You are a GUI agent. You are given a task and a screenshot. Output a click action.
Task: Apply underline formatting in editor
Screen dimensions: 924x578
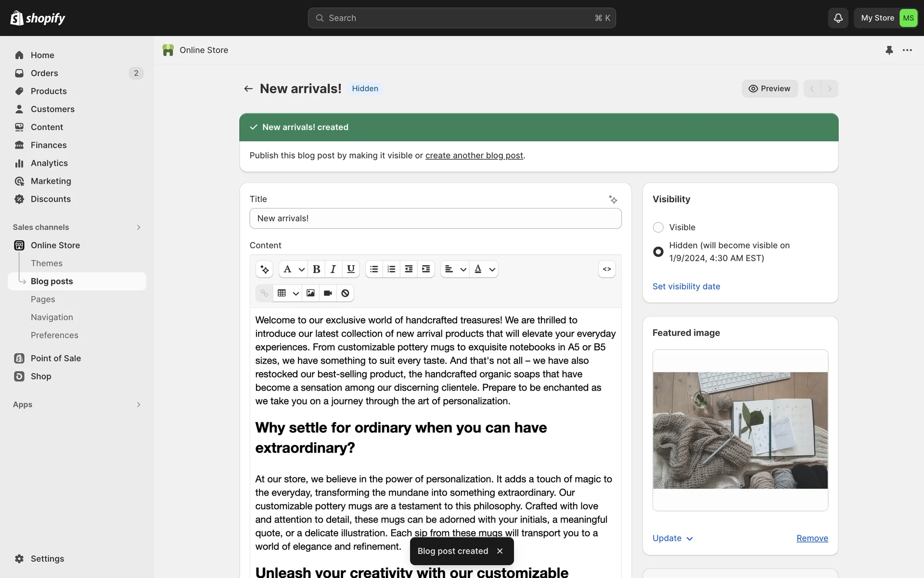click(351, 269)
